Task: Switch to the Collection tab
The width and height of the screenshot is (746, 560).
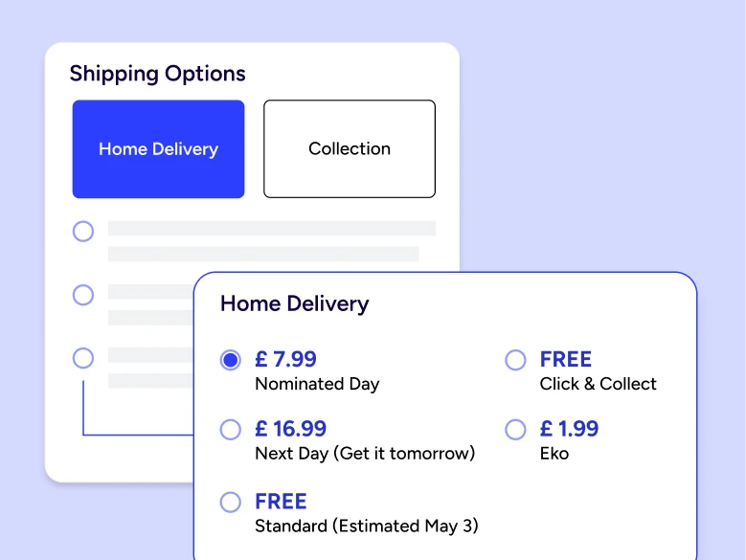Action: [x=350, y=149]
